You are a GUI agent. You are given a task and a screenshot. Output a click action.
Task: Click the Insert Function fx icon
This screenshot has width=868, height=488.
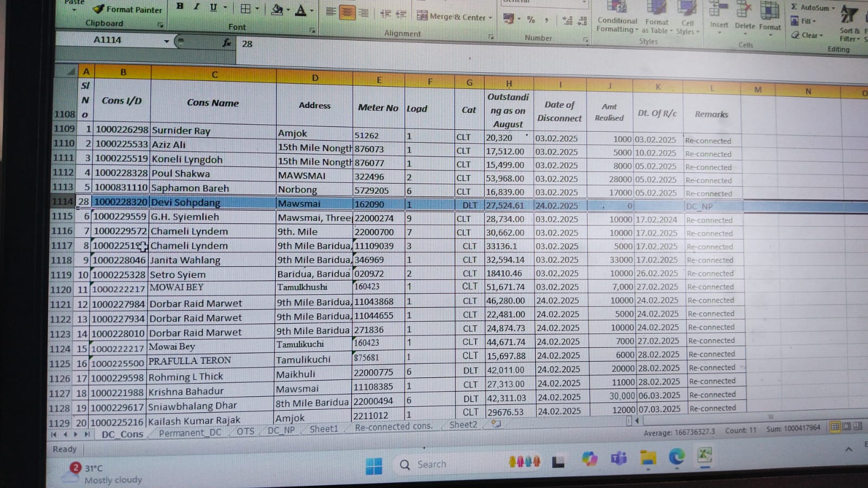(227, 42)
